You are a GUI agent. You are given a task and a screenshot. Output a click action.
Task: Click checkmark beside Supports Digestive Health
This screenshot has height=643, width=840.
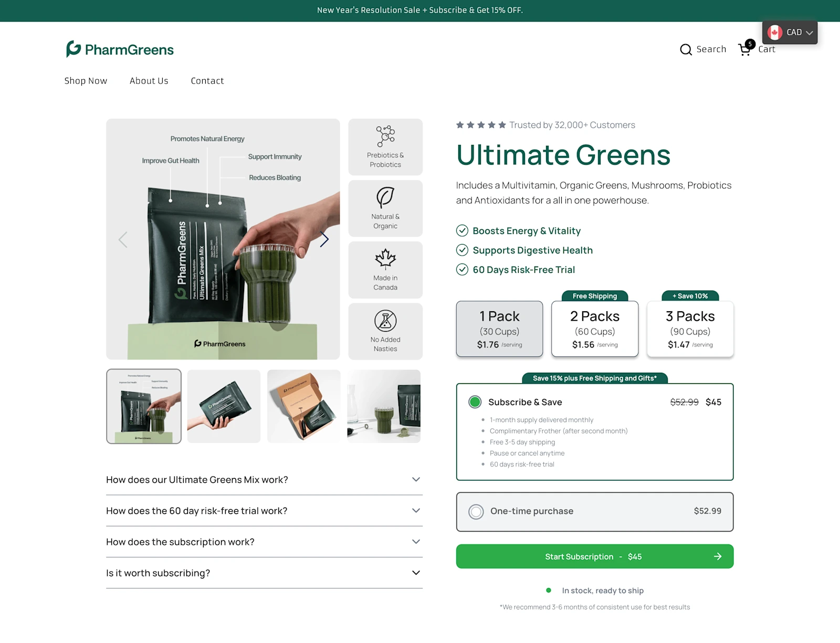point(462,250)
